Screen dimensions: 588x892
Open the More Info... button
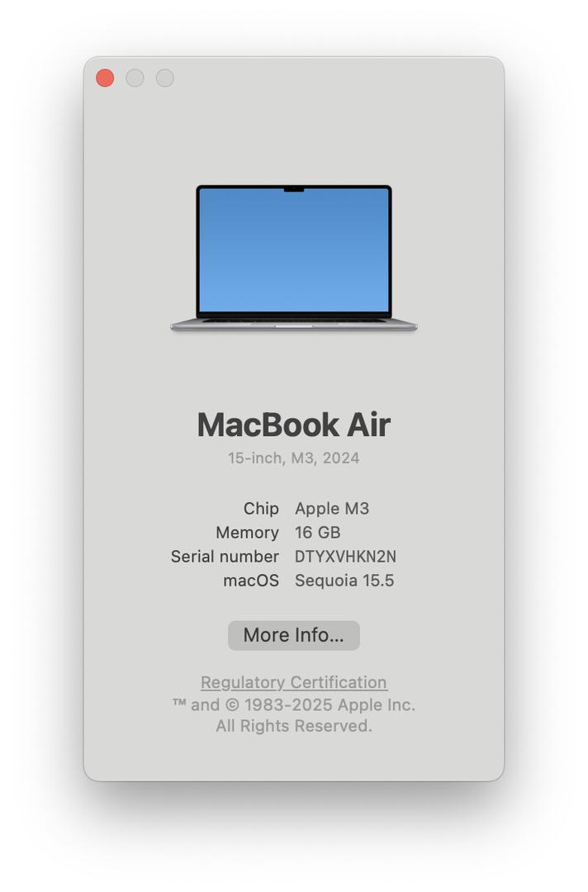click(x=293, y=635)
